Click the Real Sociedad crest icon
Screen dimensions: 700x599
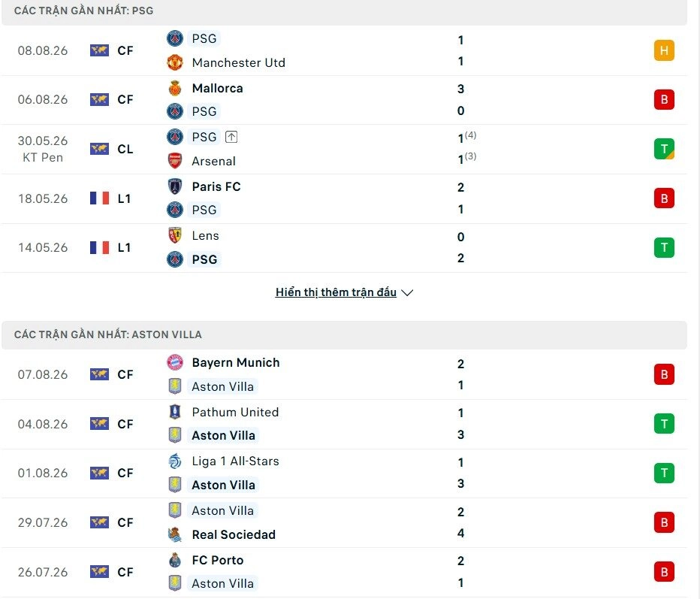174,534
